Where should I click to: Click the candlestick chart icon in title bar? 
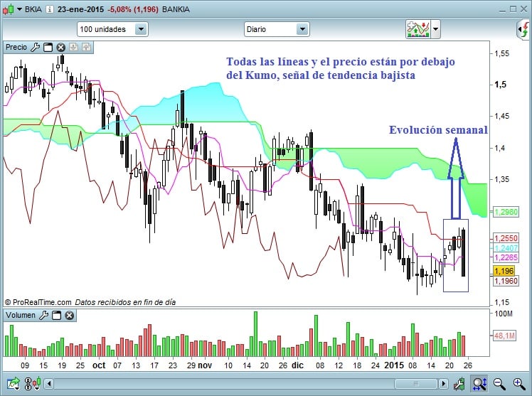point(8,9)
